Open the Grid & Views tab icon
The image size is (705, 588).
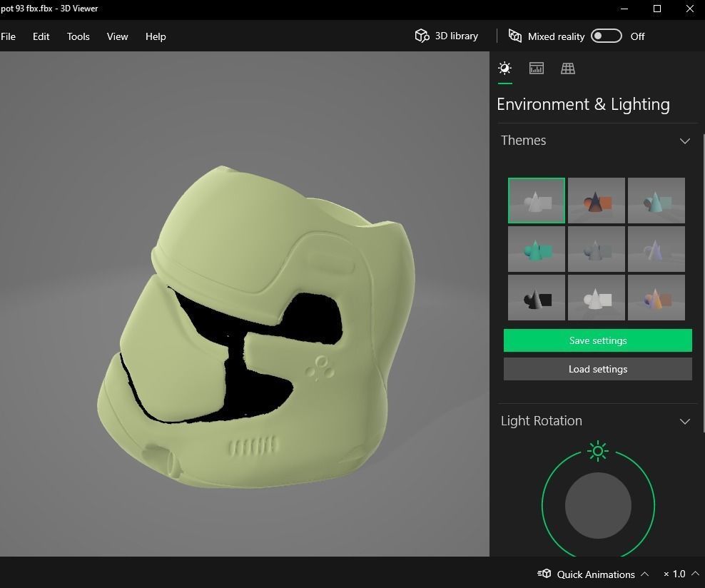pos(568,69)
